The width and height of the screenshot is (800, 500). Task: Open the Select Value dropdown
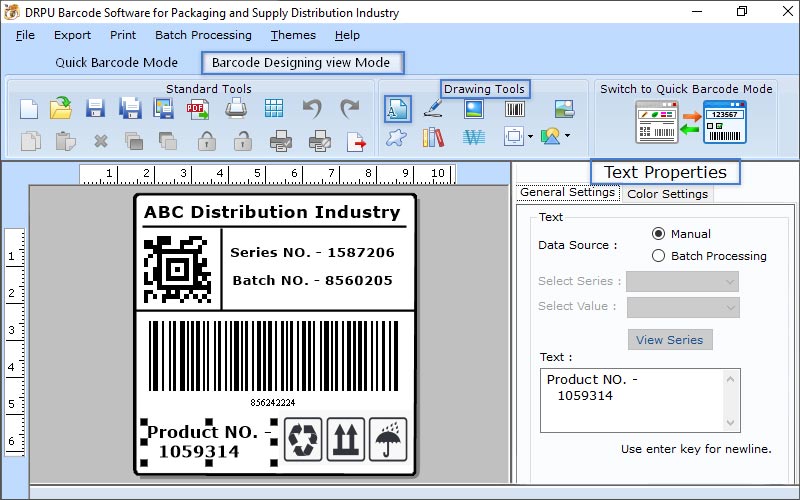tap(683, 307)
